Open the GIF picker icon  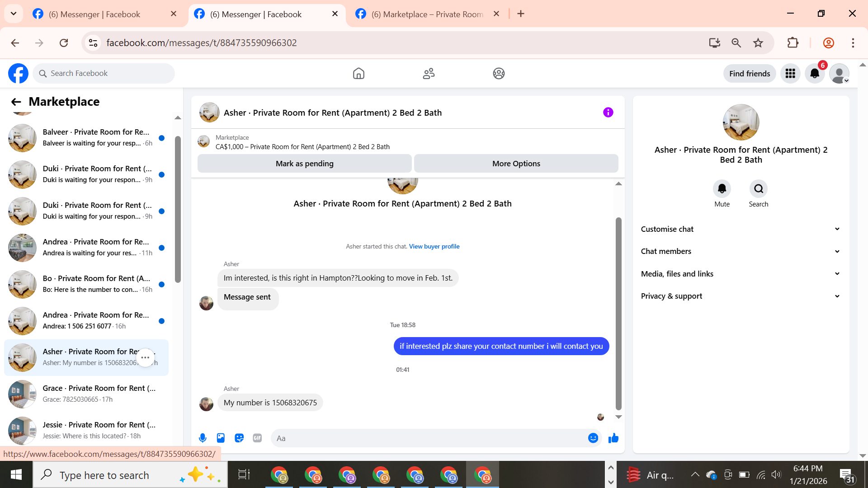click(257, 438)
